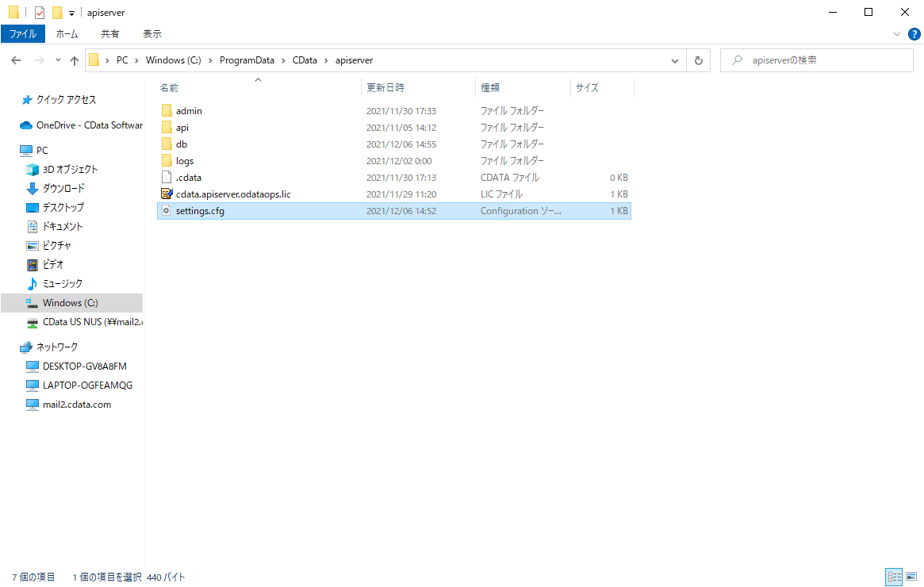Switch to large thumbnails view icon
The height and width of the screenshot is (587, 924).
(x=911, y=577)
